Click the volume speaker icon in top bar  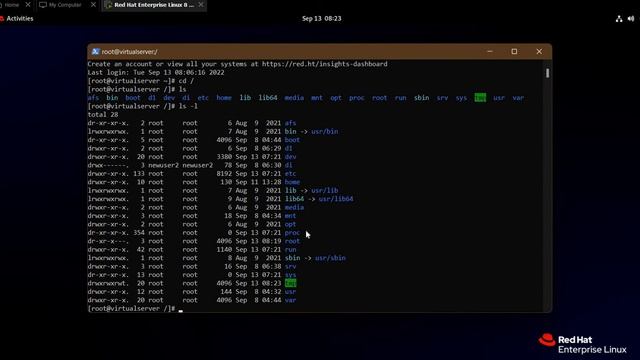coord(631,18)
